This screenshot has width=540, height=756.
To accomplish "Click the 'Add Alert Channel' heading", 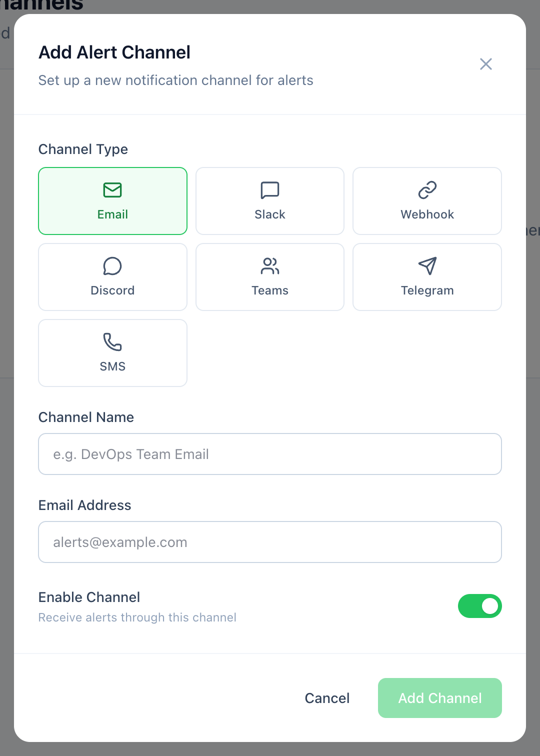I will pos(114,52).
